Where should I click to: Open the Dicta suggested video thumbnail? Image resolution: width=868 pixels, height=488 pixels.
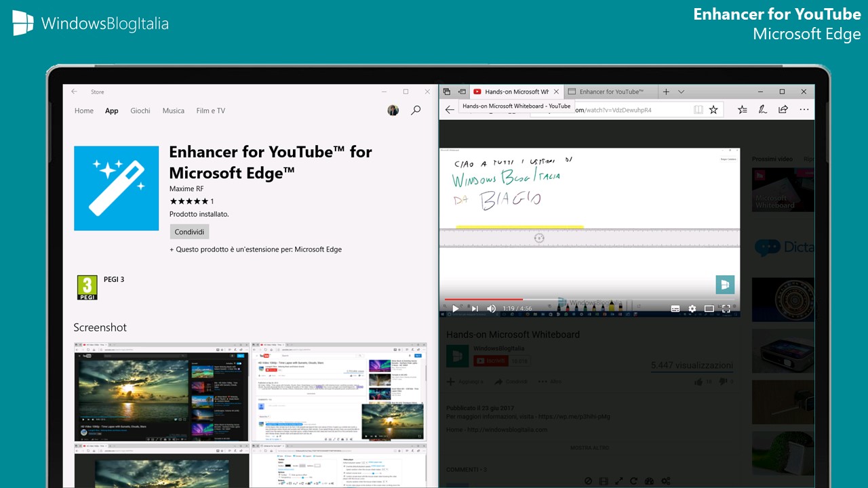pos(783,247)
